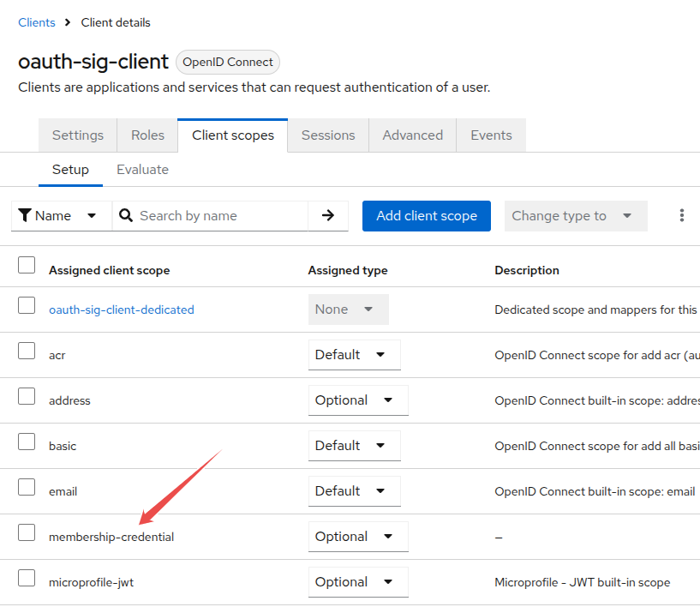Click the Add client scope button
This screenshot has width=700, height=607.
426,216
